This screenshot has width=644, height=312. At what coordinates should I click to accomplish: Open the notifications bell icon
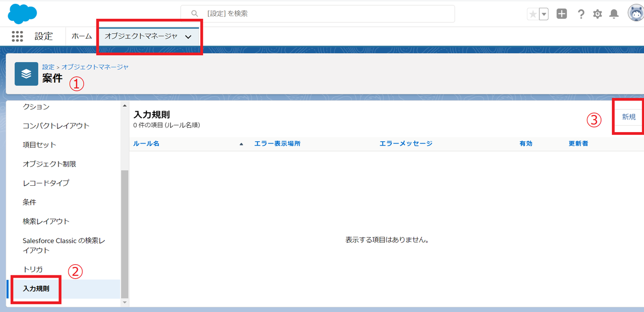(614, 14)
